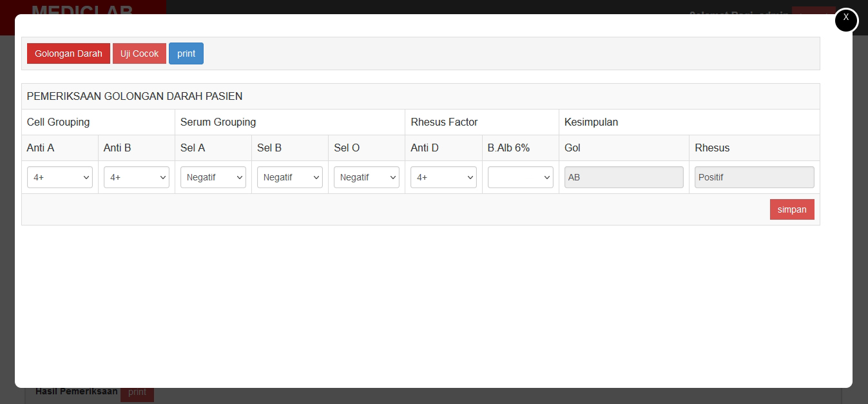Open the Anti B result dropdown
The width and height of the screenshot is (868, 404).
137,177
